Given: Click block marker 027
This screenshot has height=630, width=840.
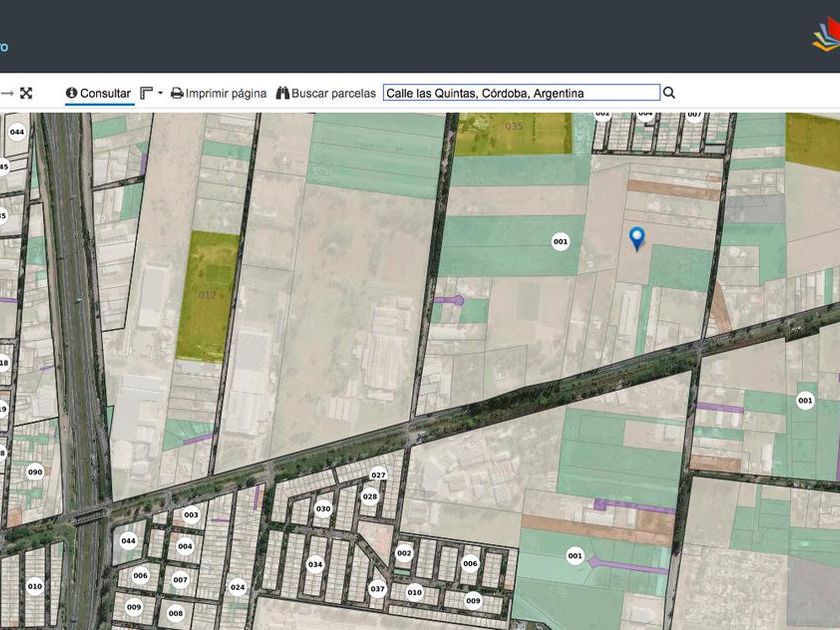Looking at the screenshot, I should (x=378, y=475).
